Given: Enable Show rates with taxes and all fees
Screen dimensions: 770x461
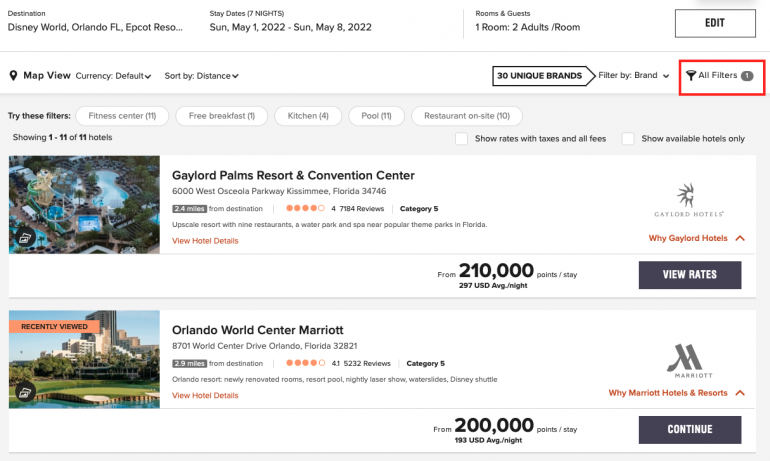Looking at the screenshot, I should point(461,139).
